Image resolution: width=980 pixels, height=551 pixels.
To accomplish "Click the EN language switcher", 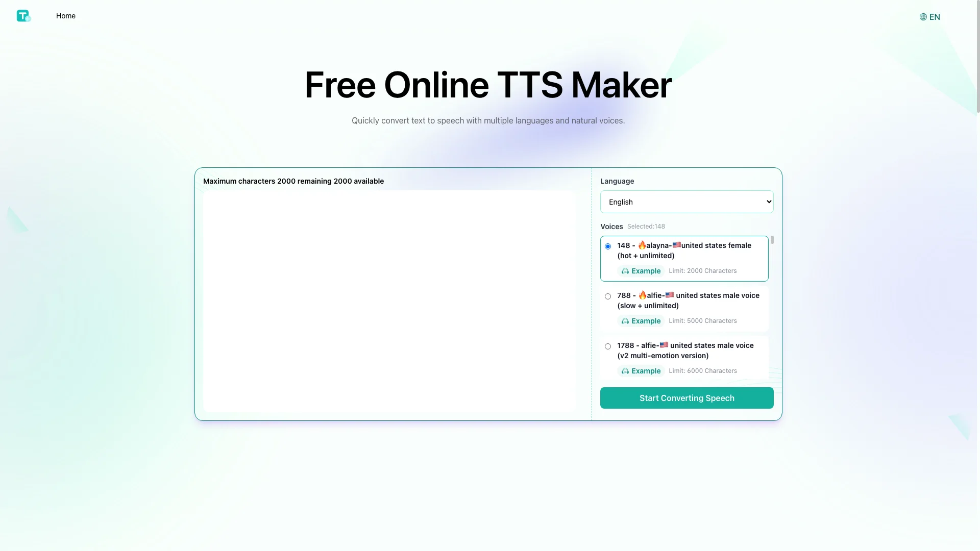I will (930, 17).
